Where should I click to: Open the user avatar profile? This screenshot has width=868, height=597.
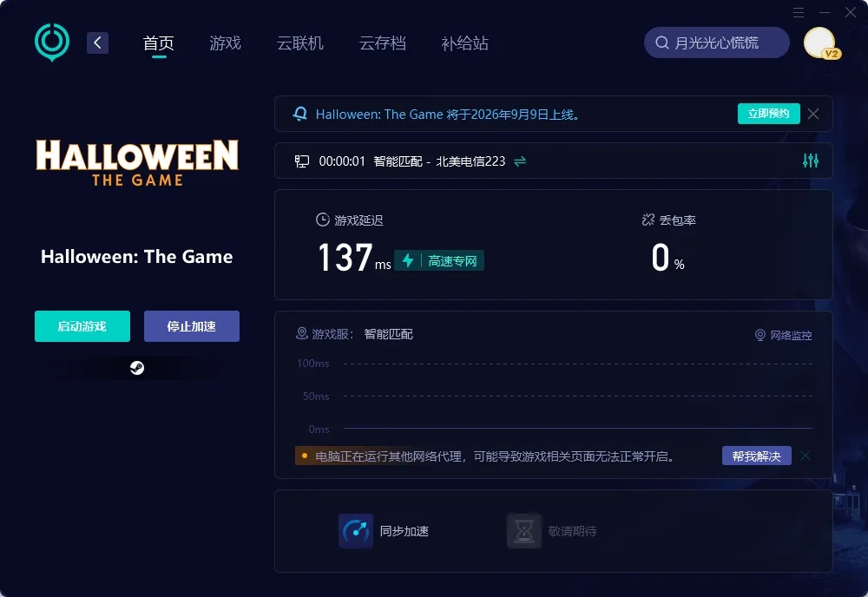point(820,43)
